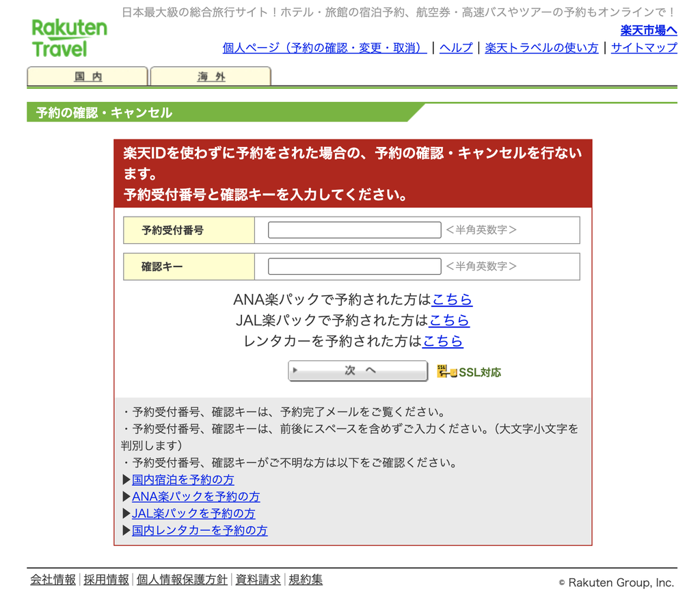The height and width of the screenshot is (600, 700).
Task: Click the 確認キー label
Action: pos(162,267)
